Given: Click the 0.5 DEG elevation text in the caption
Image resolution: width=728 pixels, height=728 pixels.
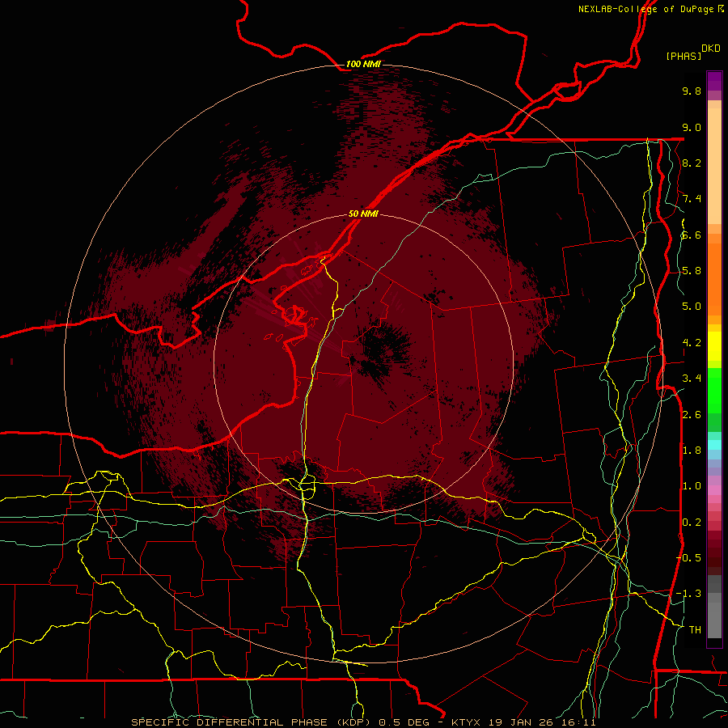Looking at the screenshot, I should (x=405, y=722).
